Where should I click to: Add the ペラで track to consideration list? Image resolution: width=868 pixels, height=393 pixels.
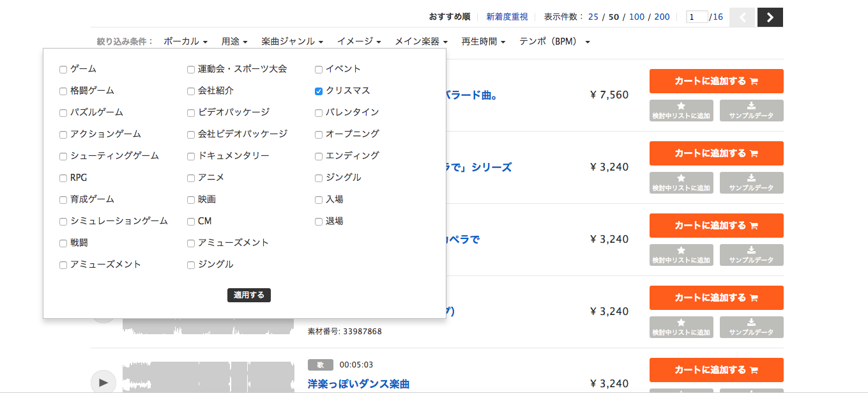681,255
